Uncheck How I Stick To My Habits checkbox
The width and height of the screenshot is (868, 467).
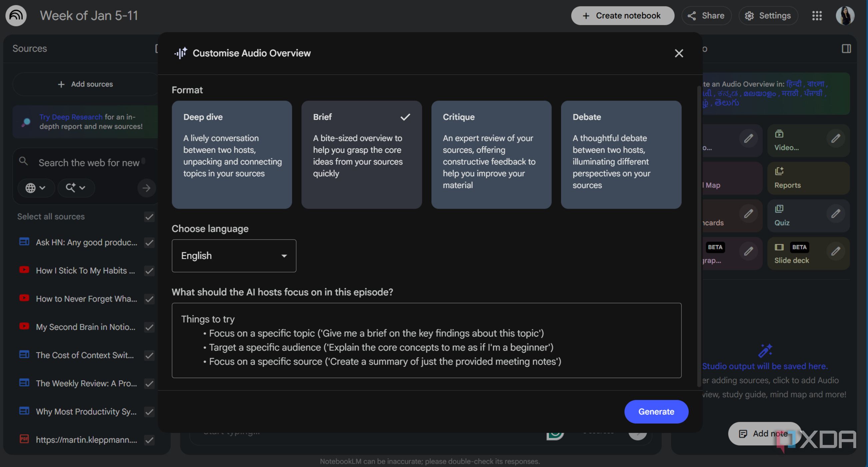coord(149,271)
